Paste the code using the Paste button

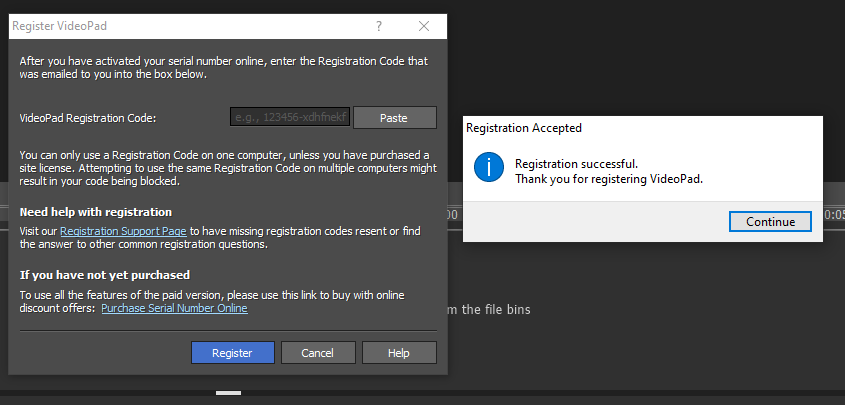pos(394,118)
